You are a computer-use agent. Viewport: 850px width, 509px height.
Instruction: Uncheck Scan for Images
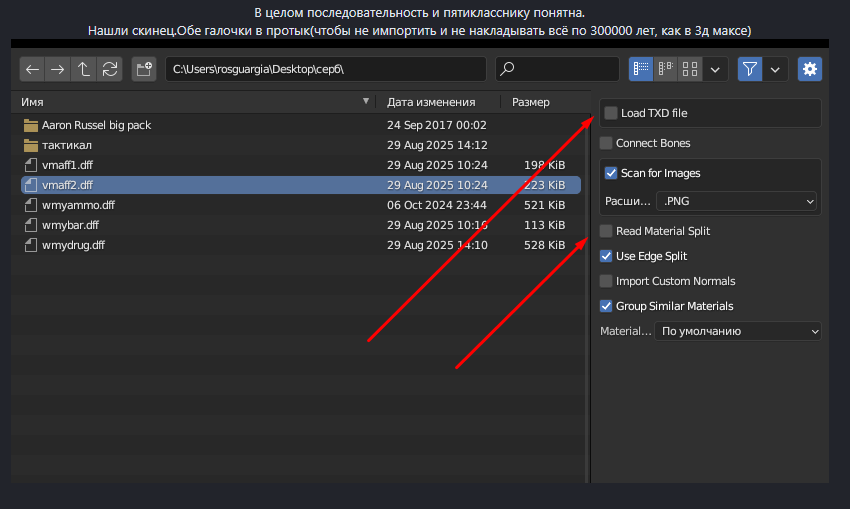(x=611, y=174)
